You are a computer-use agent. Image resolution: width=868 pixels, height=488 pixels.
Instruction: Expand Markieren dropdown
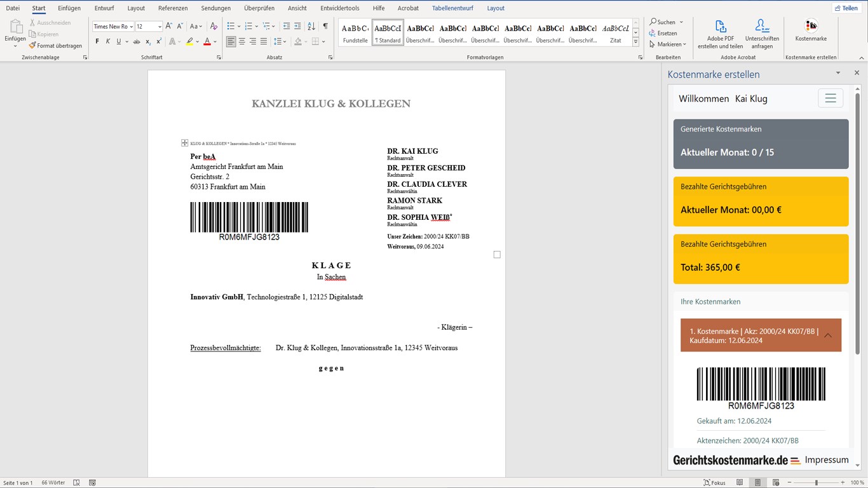pos(684,44)
